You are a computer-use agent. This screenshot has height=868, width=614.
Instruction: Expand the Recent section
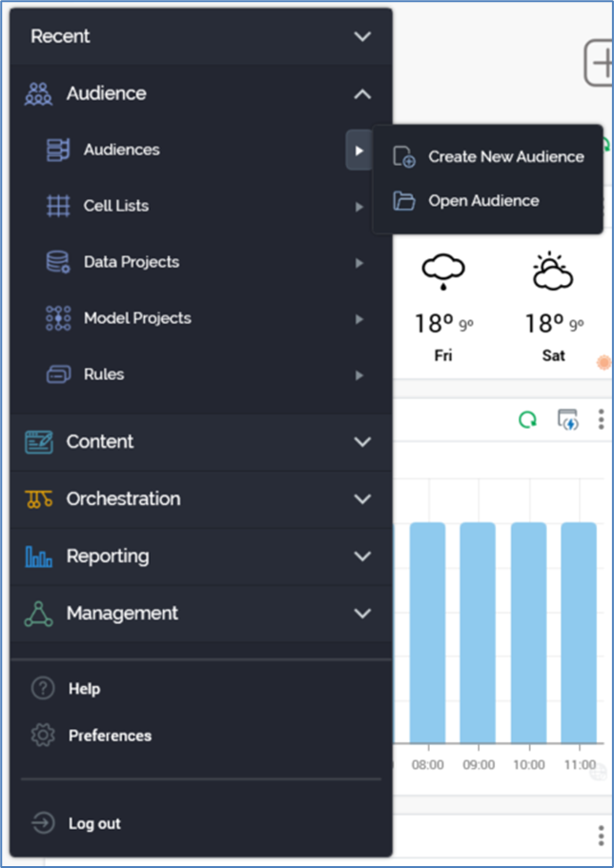coord(362,36)
